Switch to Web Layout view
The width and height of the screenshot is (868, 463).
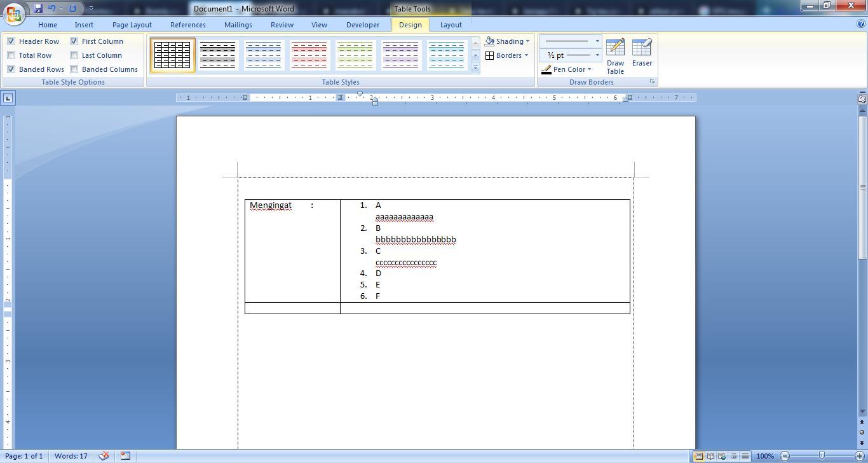722,456
